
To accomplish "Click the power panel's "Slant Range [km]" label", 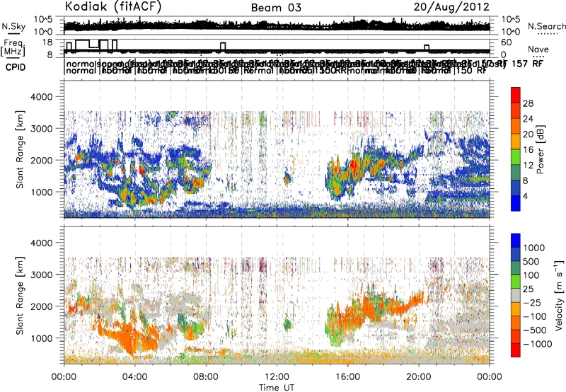I will pyautogui.click(x=20, y=149).
